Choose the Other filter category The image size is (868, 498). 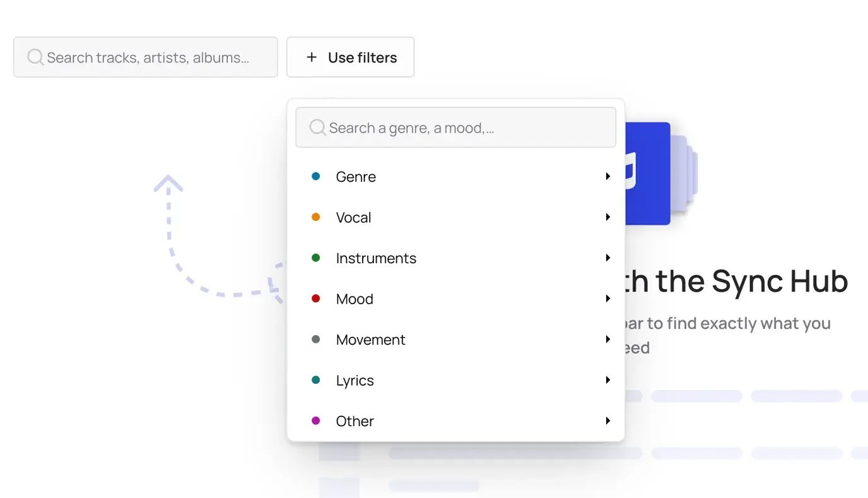pyautogui.click(x=455, y=421)
